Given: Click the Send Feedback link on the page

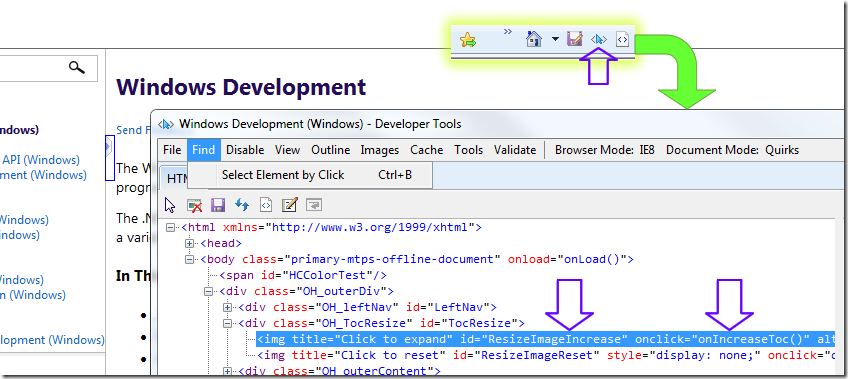Looking at the screenshot, I should (x=134, y=130).
